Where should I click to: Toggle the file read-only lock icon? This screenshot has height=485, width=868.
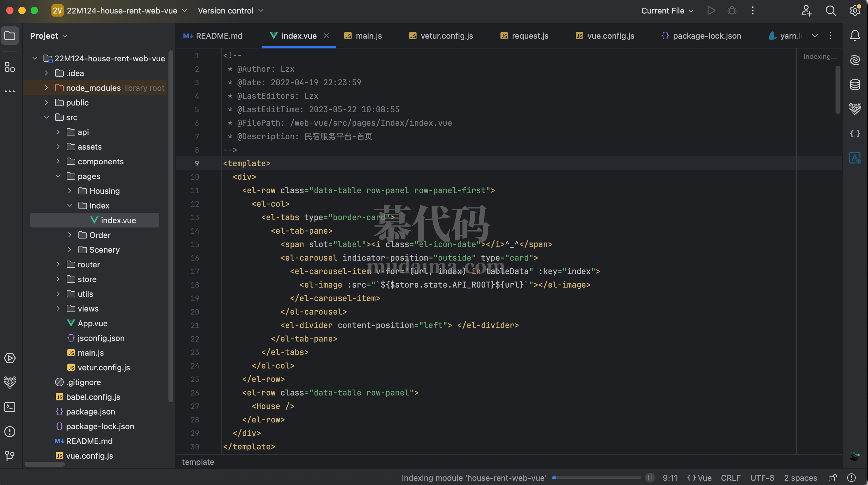coord(832,478)
